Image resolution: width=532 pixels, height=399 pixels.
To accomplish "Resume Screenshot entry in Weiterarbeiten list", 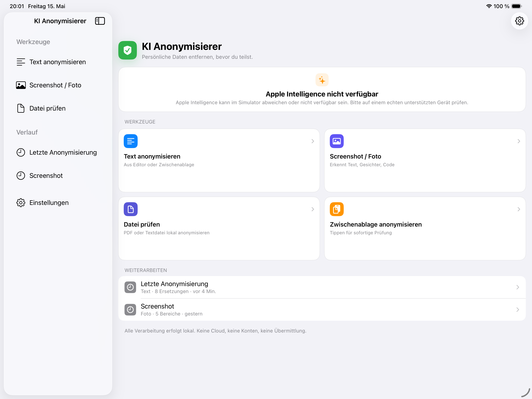I will coord(322,309).
